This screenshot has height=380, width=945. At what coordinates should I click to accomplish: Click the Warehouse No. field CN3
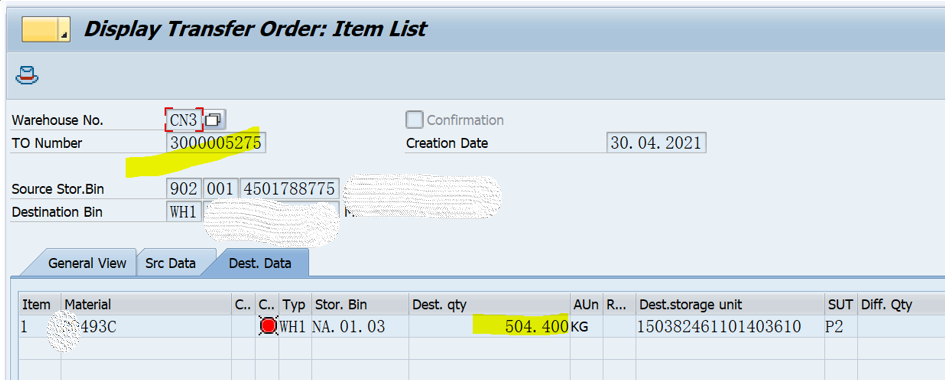[x=184, y=120]
